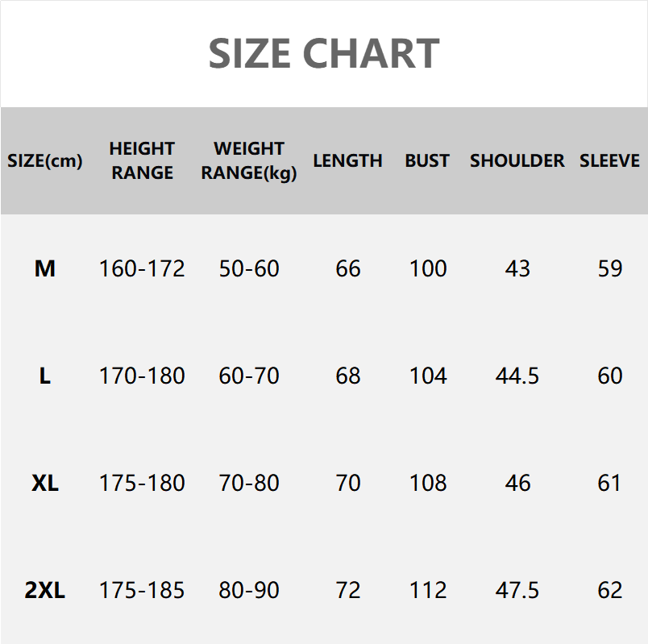Screen dimensions: 648x644
Task: Click height range 160-172 cell
Action: pos(142,268)
